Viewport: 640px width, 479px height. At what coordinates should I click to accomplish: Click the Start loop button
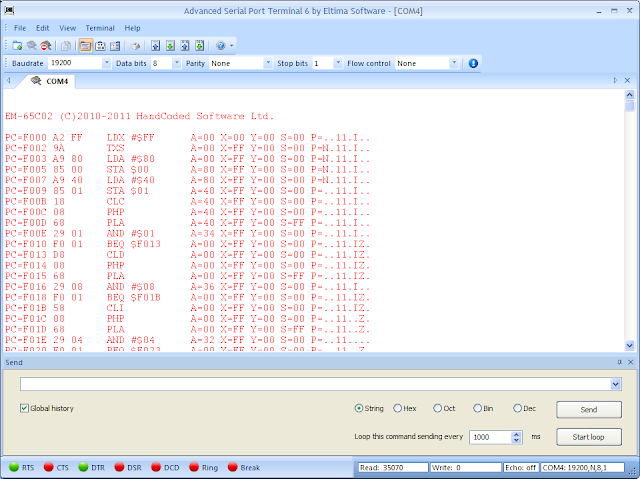point(589,437)
